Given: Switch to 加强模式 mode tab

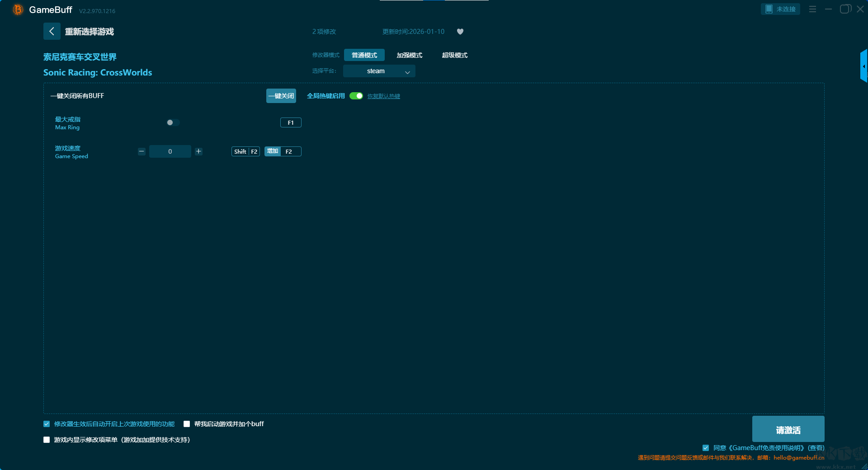Looking at the screenshot, I should coord(409,55).
